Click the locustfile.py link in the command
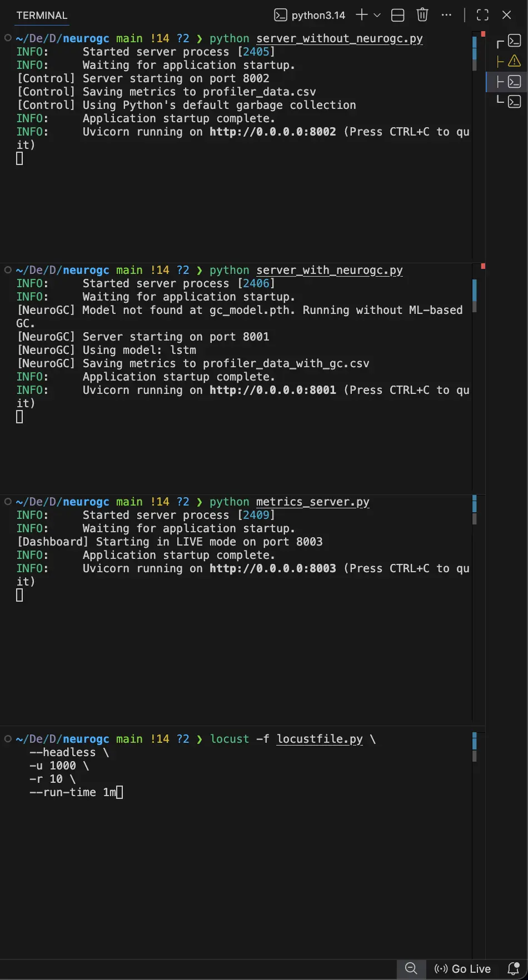 pyautogui.click(x=320, y=739)
